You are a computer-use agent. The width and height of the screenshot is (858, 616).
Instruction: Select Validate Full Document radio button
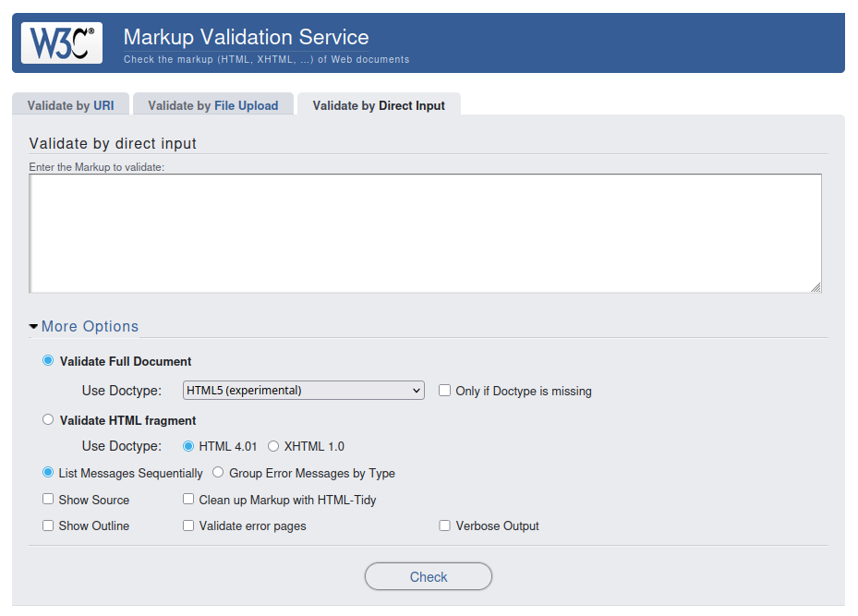48,360
